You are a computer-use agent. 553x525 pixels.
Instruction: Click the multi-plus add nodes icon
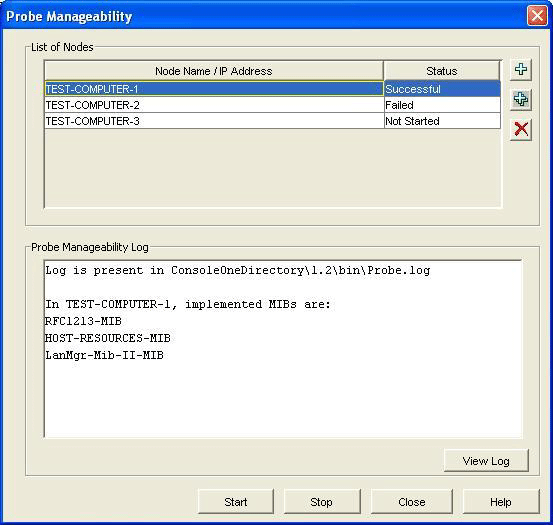(x=521, y=99)
